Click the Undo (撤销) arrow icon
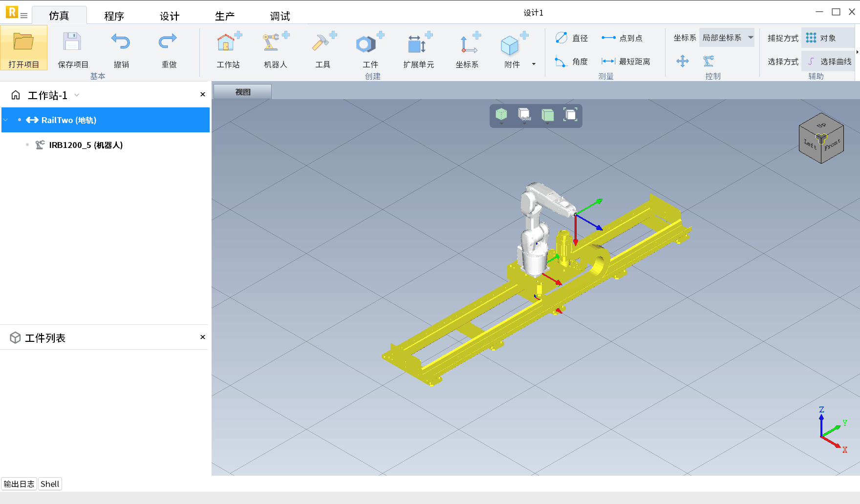Viewport: 860px width, 504px height. pos(121,42)
